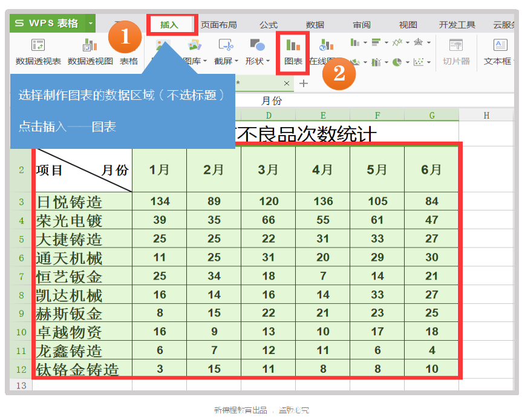Click the cell 恒艺钣金
This screenshot has height=420, width=522.
point(82,276)
